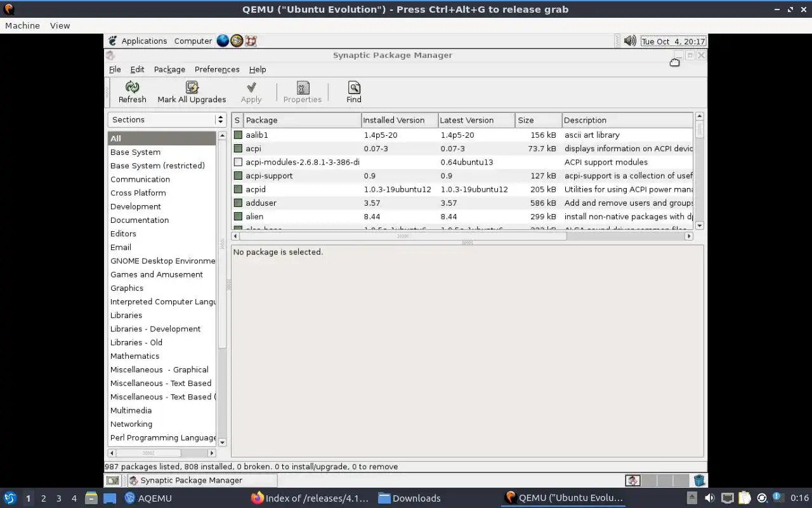
Task: Select the Libraries - Old section
Action: [162, 342]
